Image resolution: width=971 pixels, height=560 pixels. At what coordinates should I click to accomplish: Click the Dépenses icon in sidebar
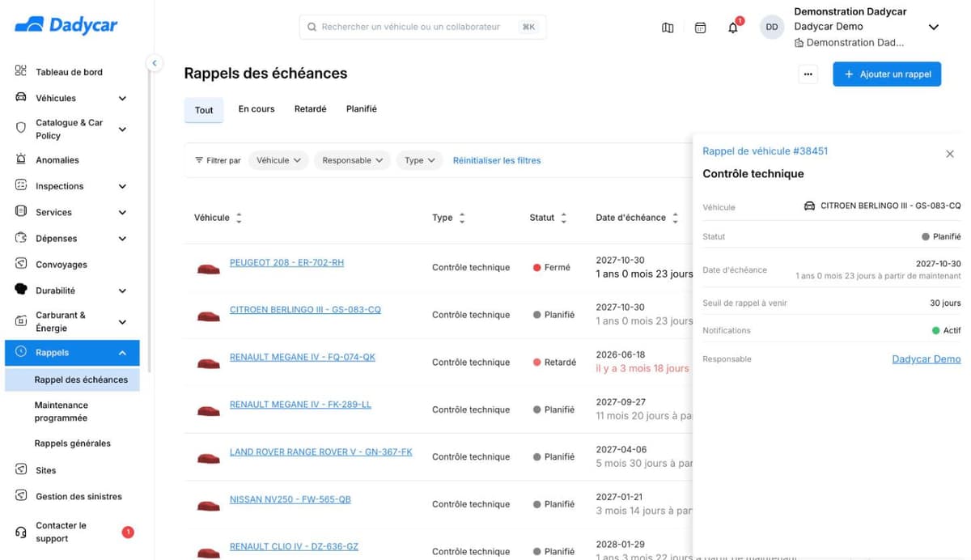(x=21, y=238)
